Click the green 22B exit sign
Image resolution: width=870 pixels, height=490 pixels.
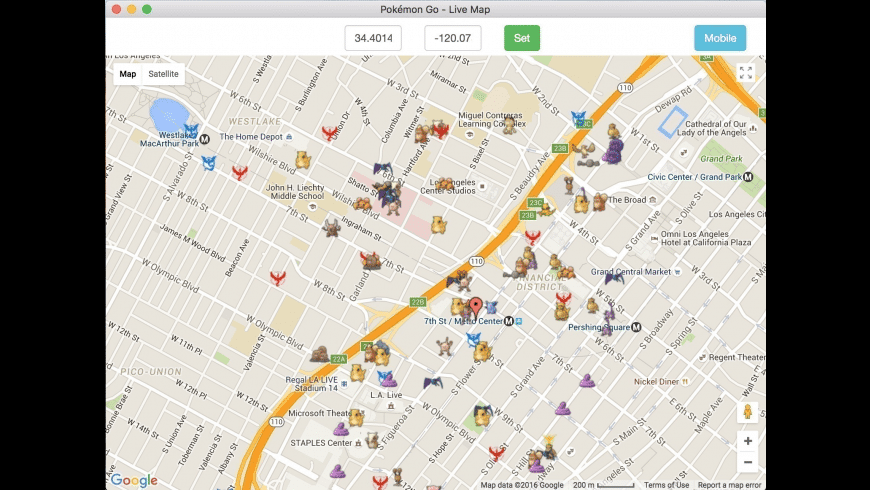[418, 302]
